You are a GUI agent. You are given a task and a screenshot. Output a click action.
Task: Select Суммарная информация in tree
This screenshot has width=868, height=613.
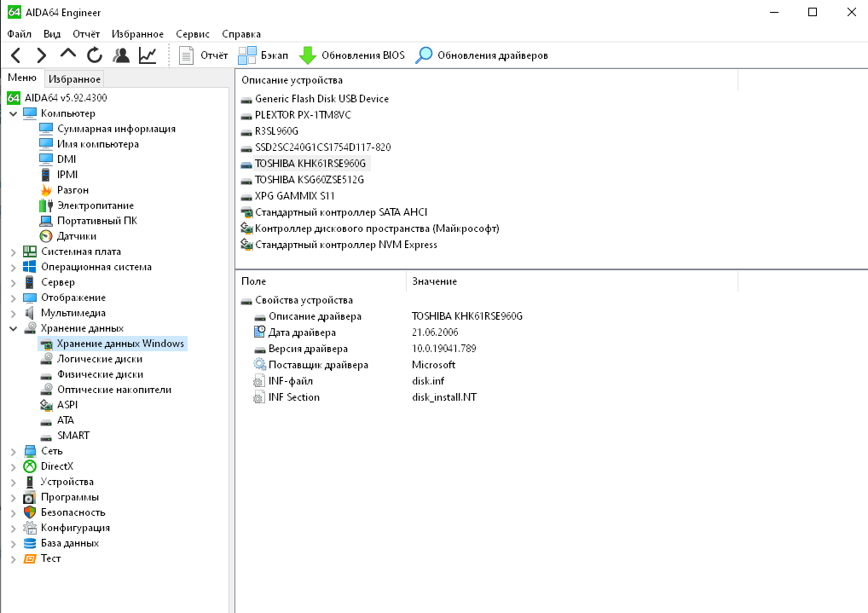116,129
